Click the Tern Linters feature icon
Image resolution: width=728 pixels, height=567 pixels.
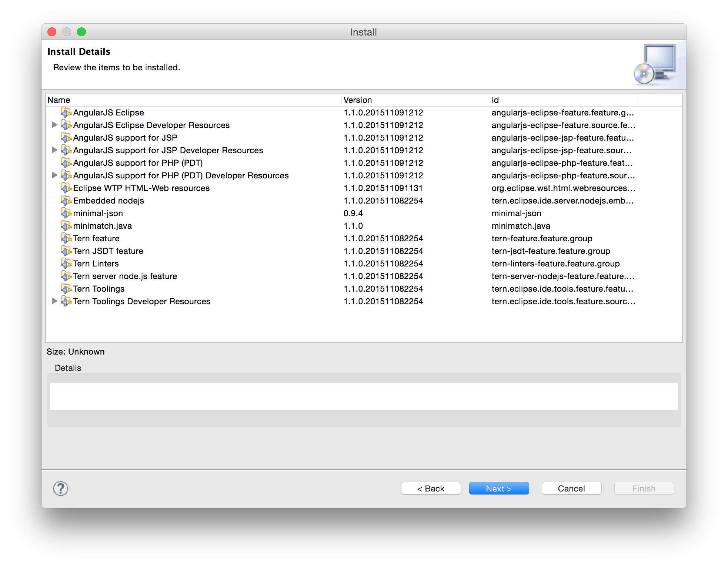tap(66, 263)
